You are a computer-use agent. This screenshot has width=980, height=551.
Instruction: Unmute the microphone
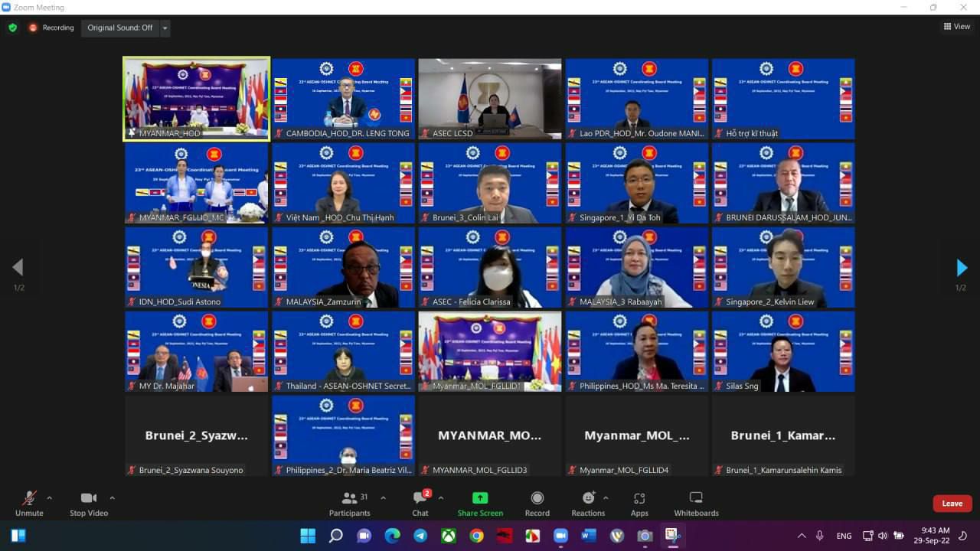29,503
